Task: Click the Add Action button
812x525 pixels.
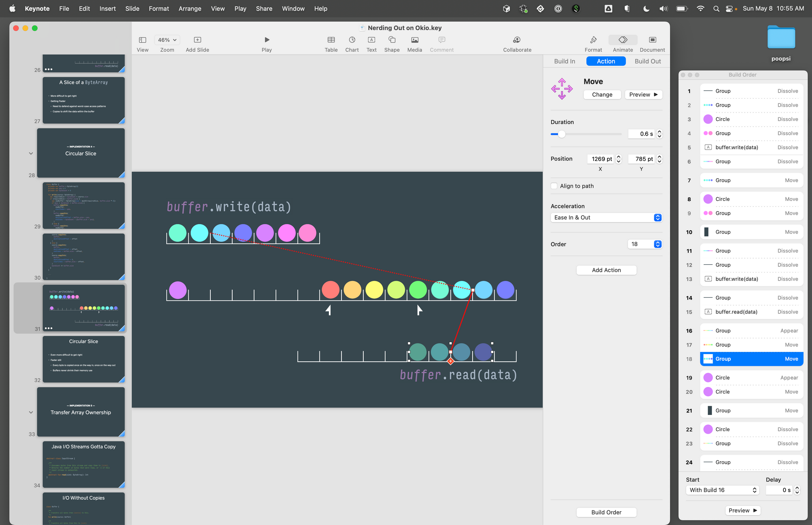Action: pos(606,270)
